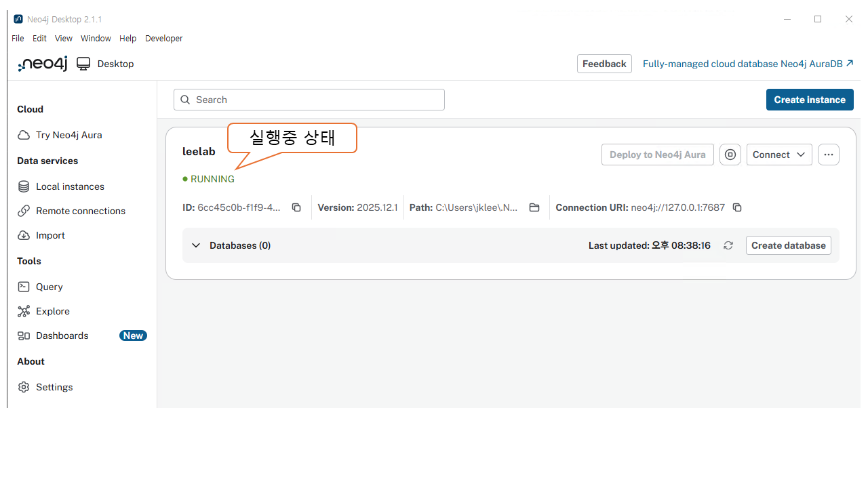Screen dimensions: 868x488
Task: Open the Connect dropdown
Action: (x=778, y=155)
